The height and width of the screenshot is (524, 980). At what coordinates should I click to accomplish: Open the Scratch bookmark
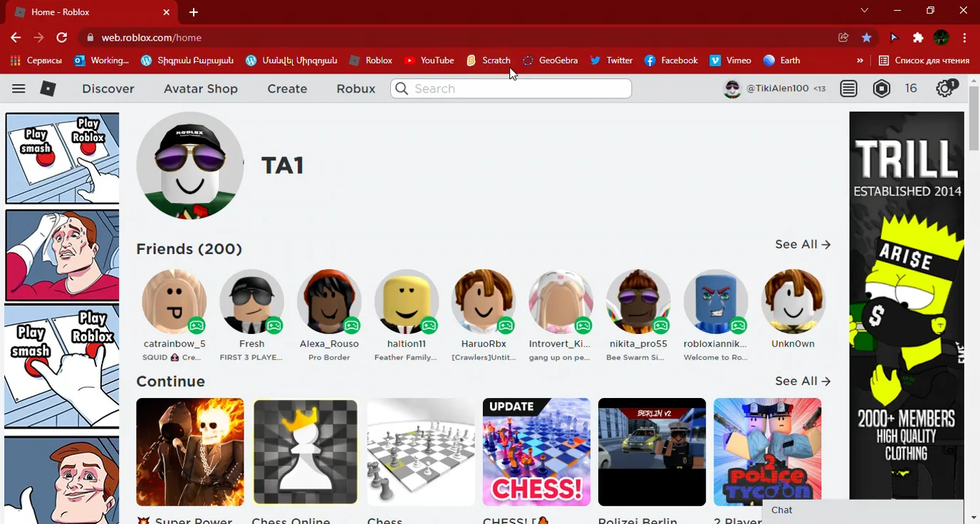click(x=489, y=61)
